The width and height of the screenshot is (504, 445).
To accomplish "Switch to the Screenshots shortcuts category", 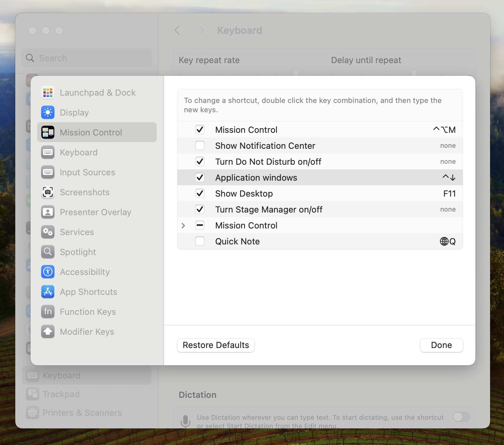I will 97,192.
